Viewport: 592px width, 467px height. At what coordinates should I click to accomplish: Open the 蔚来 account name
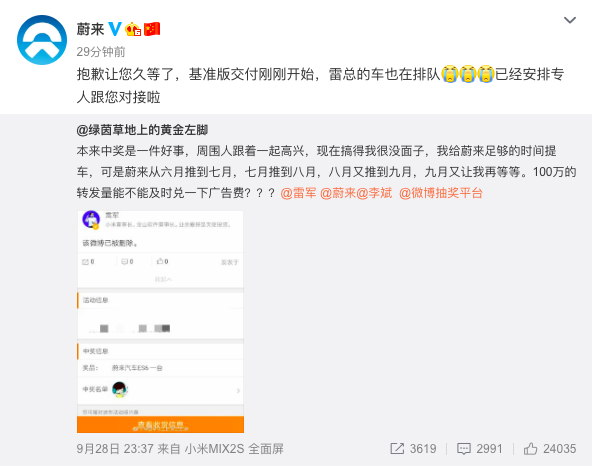(90, 29)
